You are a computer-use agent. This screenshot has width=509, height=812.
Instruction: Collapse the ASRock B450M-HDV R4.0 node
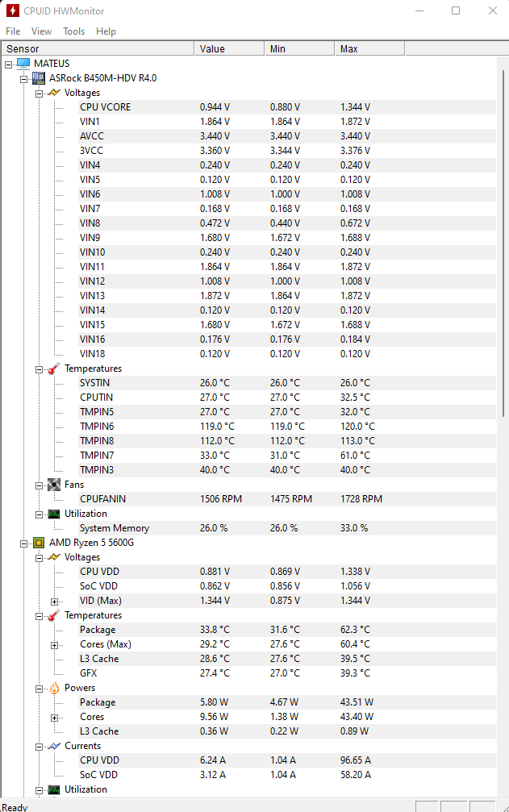(x=24, y=79)
